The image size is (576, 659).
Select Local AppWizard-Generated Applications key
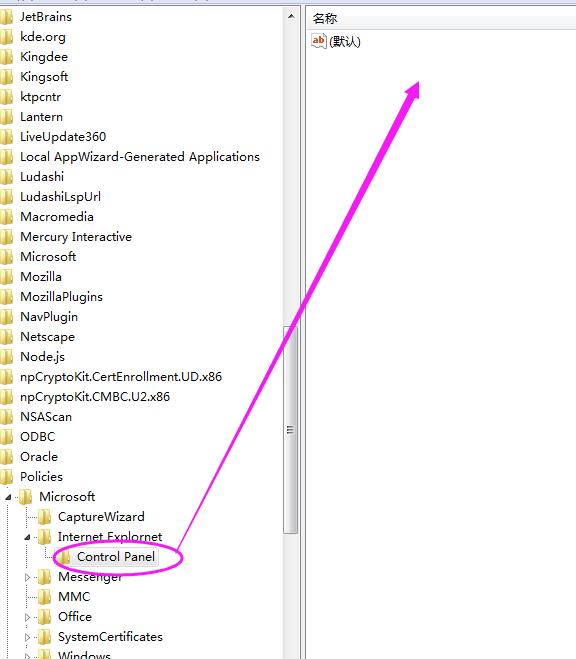pyautogui.click(x=140, y=157)
